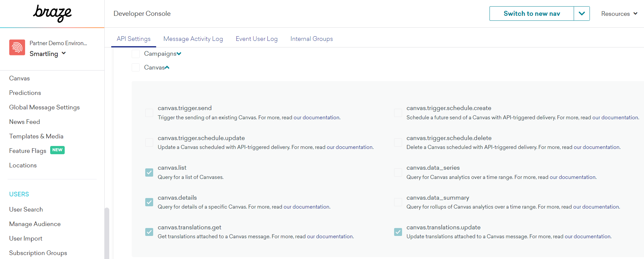Click the sidebar vertical scrollbar

click(107, 233)
